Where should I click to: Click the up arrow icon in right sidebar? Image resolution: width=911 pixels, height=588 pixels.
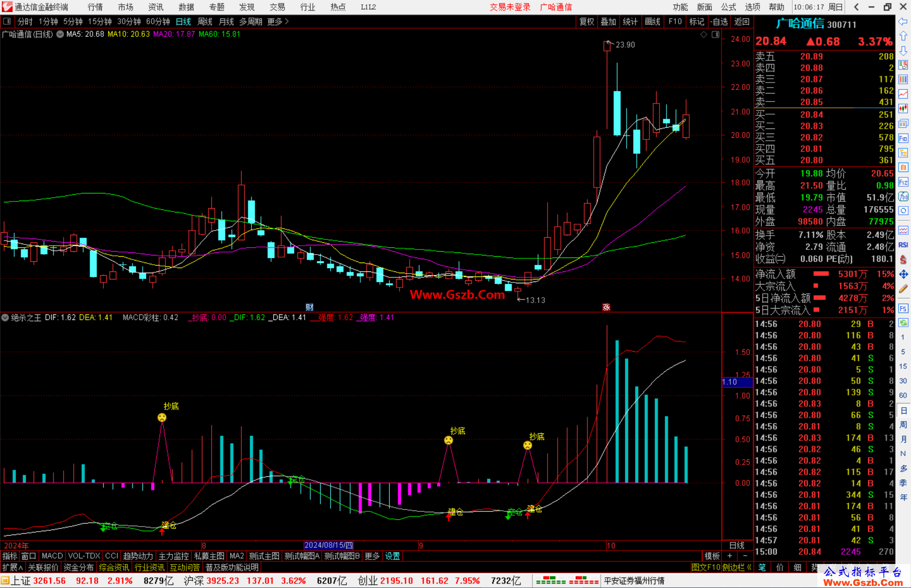[903, 36]
